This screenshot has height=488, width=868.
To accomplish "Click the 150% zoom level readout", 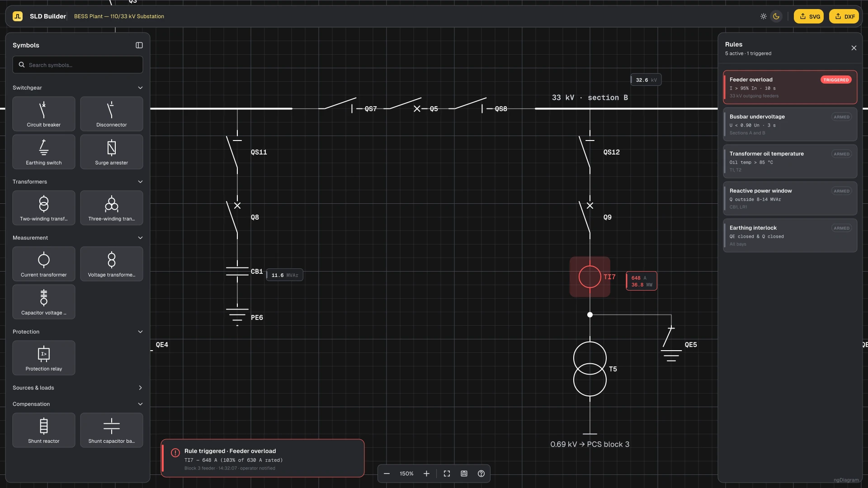I will [406, 474].
